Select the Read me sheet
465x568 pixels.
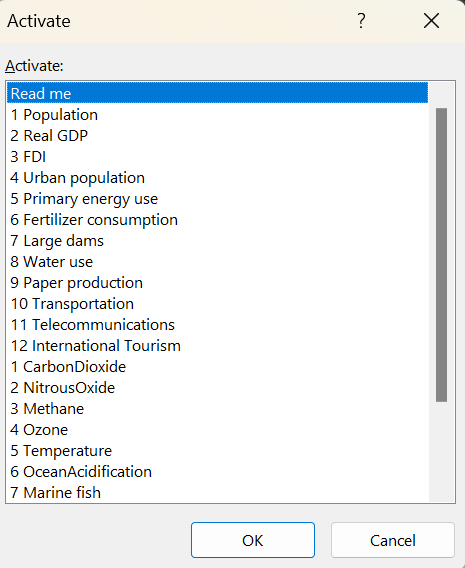[x=217, y=93]
